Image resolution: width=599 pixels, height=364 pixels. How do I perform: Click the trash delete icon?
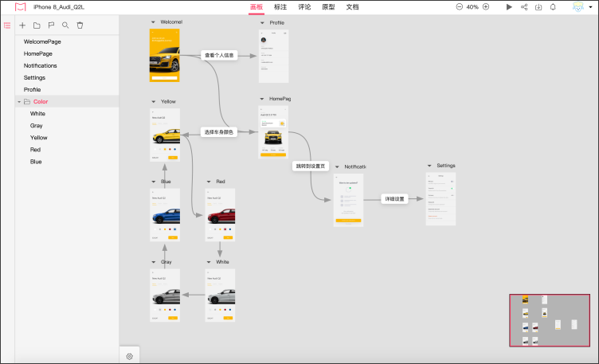(80, 25)
